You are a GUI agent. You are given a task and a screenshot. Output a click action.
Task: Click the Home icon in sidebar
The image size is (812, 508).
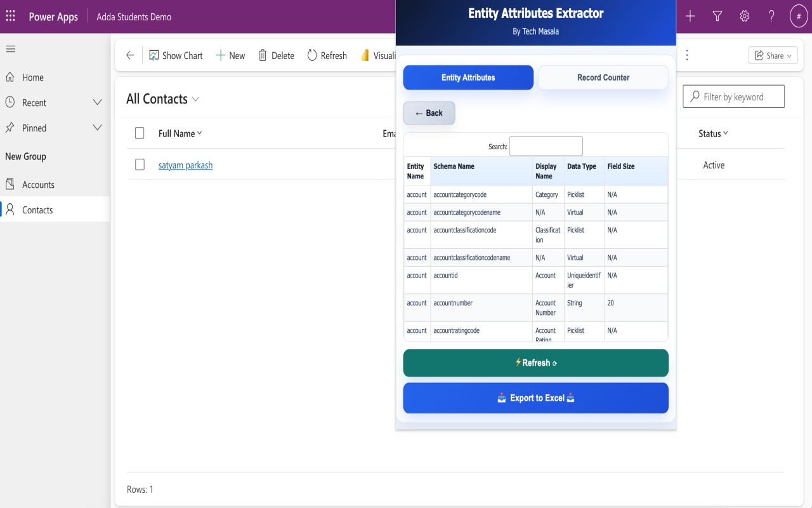(10, 77)
